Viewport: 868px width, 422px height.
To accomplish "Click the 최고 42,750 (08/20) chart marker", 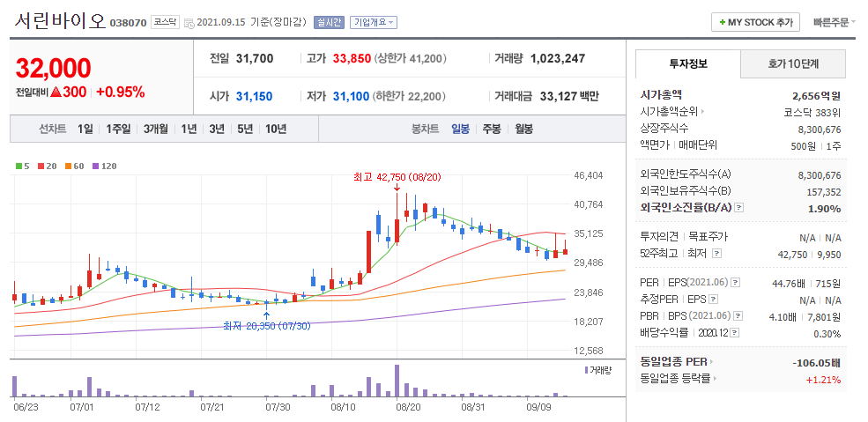I will tap(397, 177).
